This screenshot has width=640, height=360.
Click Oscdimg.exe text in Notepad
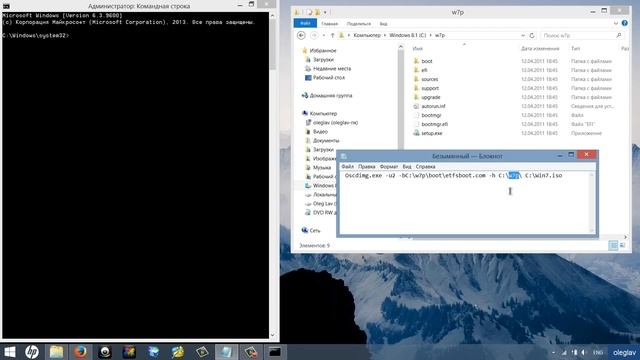click(x=363, y=176)
